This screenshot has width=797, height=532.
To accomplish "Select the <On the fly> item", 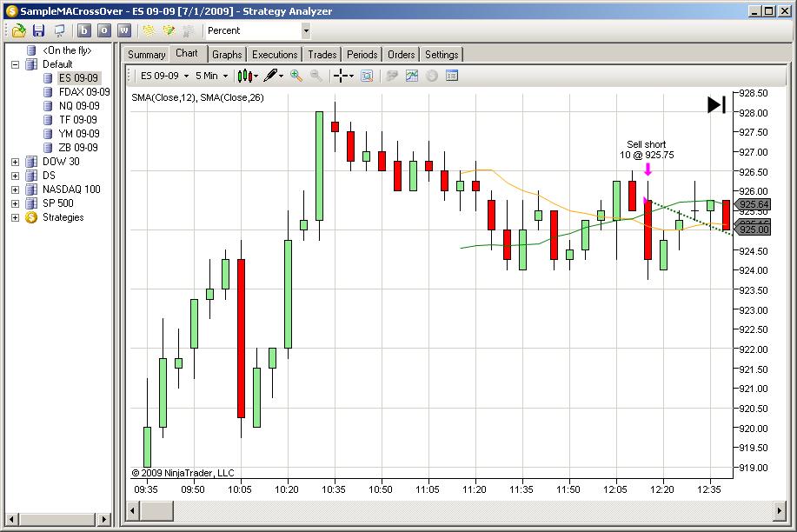I will point(67,50).
